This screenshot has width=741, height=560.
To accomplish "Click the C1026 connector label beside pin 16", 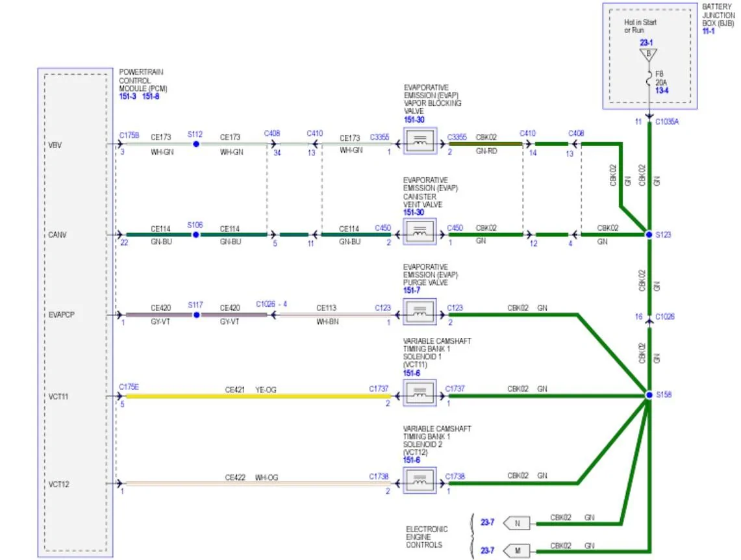I will tap(665, 316).
